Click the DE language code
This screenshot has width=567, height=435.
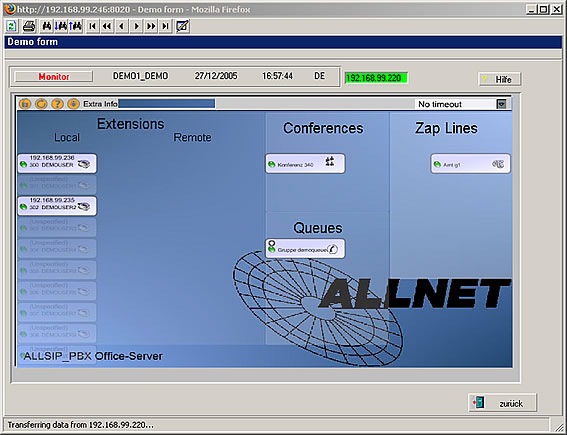pyautogui.click(x=320, y=76)
